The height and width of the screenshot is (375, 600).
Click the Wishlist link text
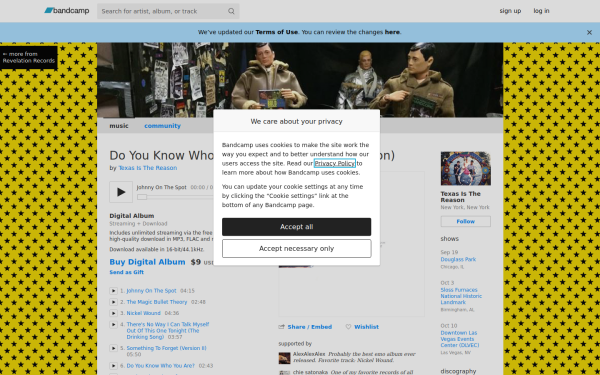point(366,327)
